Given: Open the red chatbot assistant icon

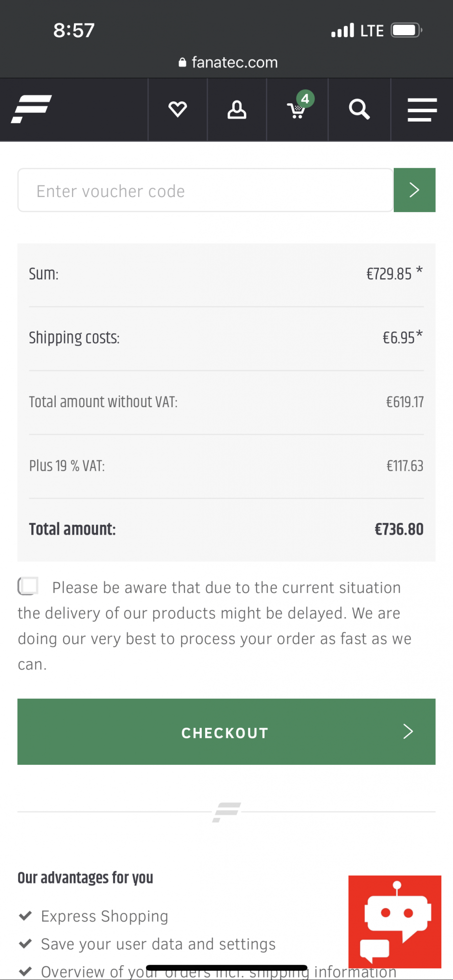Looking at the screenshot, I should [x=395, y=921].
